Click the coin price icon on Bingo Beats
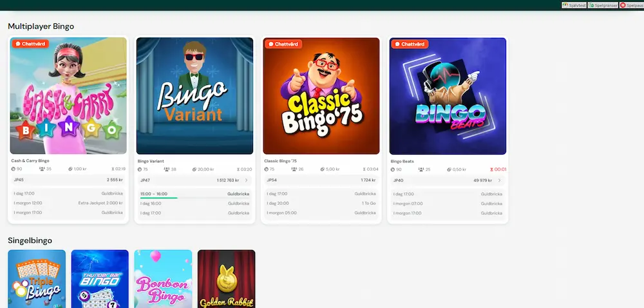Image resolution: width=644 pixels, height=308 pixels. coord(450,169)
